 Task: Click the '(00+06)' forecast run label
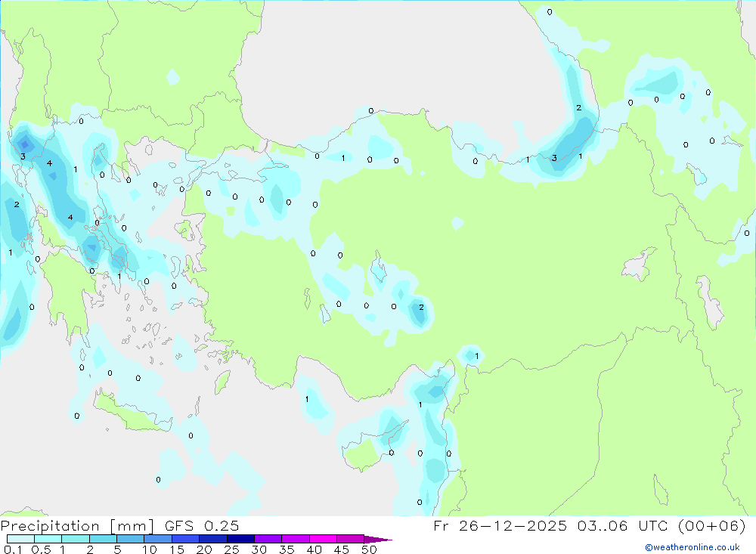point(712,525)
